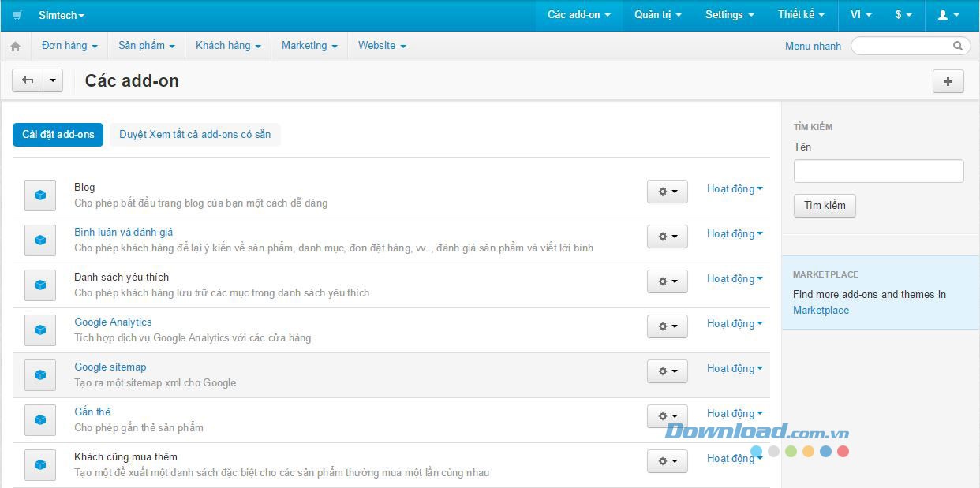Click the plus button to add an add-on
Viewport: 980px width, 488px height.
pyautogui.click(x=948, y=80)
